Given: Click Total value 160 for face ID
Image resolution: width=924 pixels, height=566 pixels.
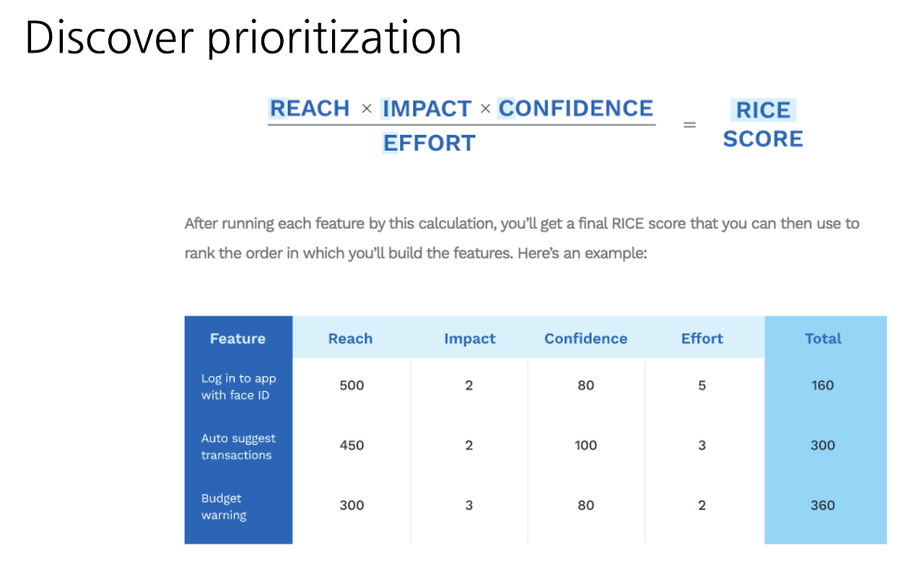Looking at the screenshot, I should coord(823,386).
